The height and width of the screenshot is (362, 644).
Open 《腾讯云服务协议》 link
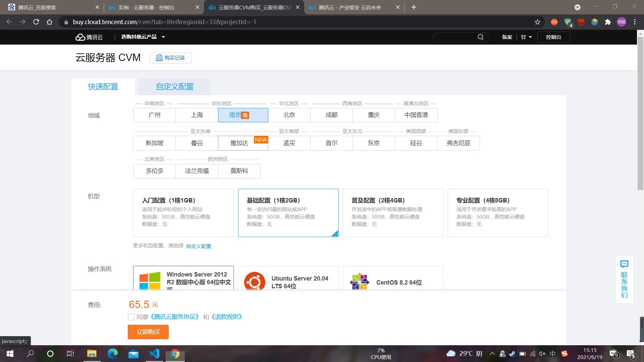pos(175,317)
